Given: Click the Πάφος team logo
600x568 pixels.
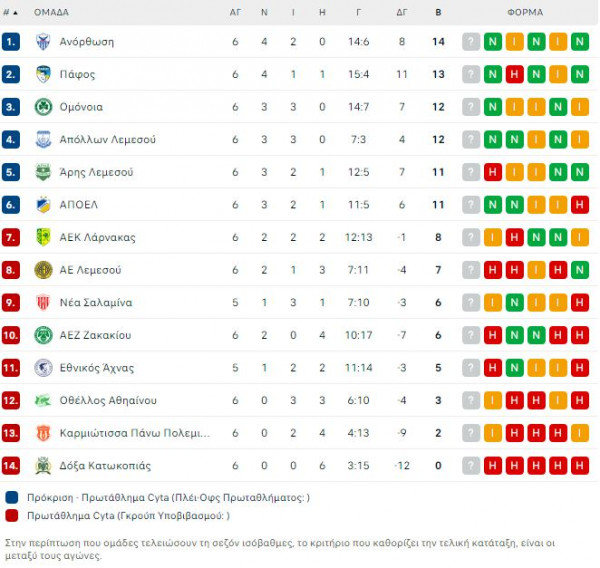Looking at the screenshot, I should click(43, 74).
